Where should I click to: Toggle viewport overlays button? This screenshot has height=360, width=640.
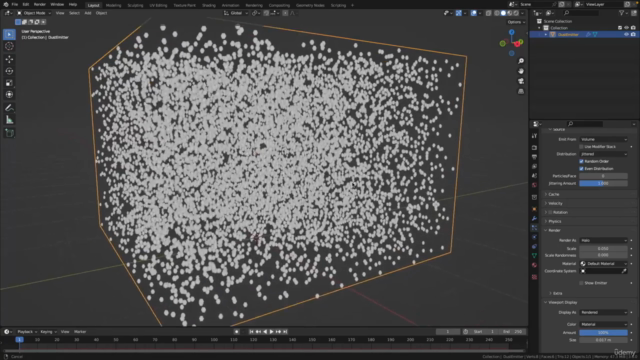click(473, 13)
